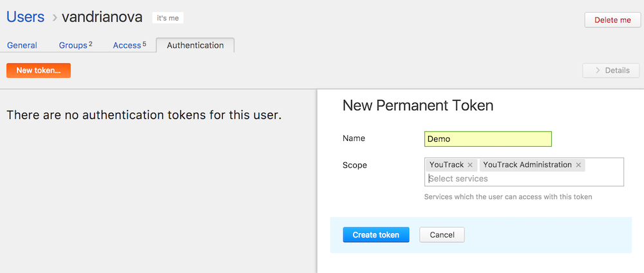Cancel the new token dialog

[442, 235]
